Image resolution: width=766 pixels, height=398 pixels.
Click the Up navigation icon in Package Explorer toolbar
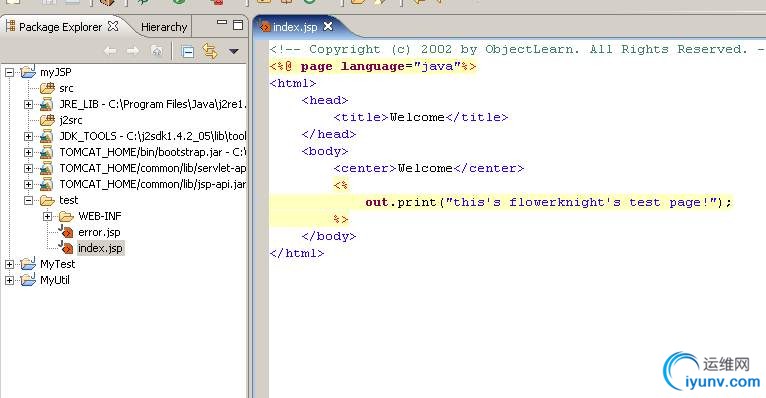click(156, 51)
